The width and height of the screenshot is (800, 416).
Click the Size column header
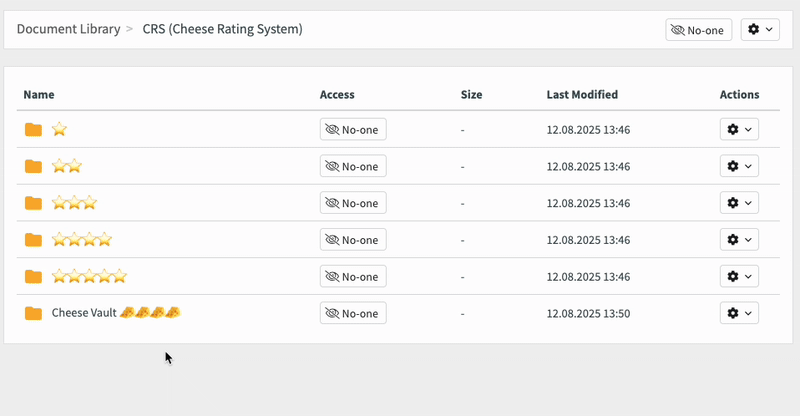[471, 95]
